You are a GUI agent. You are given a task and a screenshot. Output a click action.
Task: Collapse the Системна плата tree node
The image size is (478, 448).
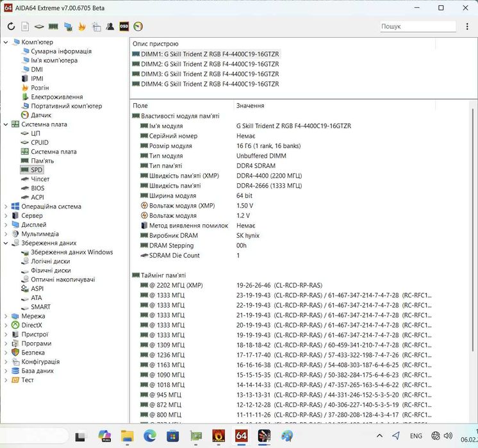coord(6,124)
